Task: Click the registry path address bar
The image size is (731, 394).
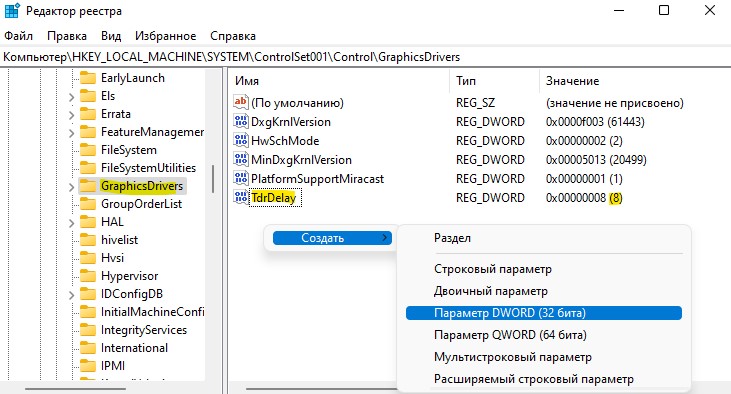Action: click(x=366, y=57)
